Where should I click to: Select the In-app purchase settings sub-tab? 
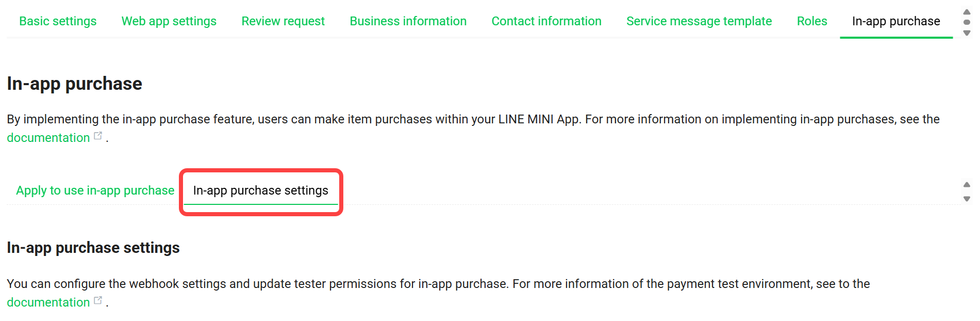pos(260,190)
